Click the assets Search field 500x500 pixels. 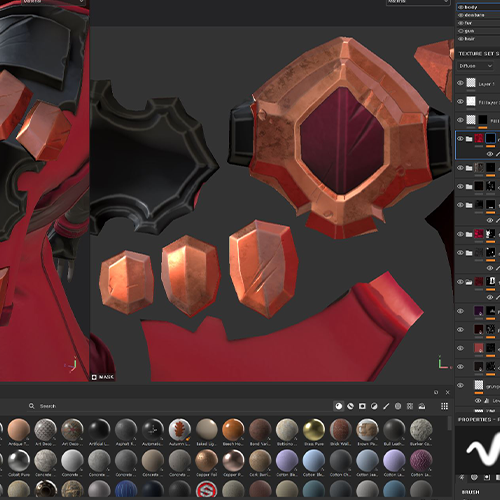tap(180, 406)
